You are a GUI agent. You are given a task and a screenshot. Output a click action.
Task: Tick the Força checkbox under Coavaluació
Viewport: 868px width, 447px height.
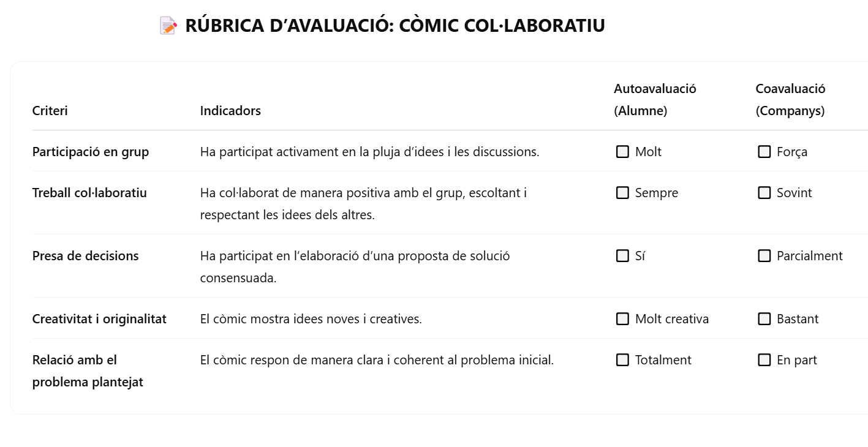coord(764,152)
